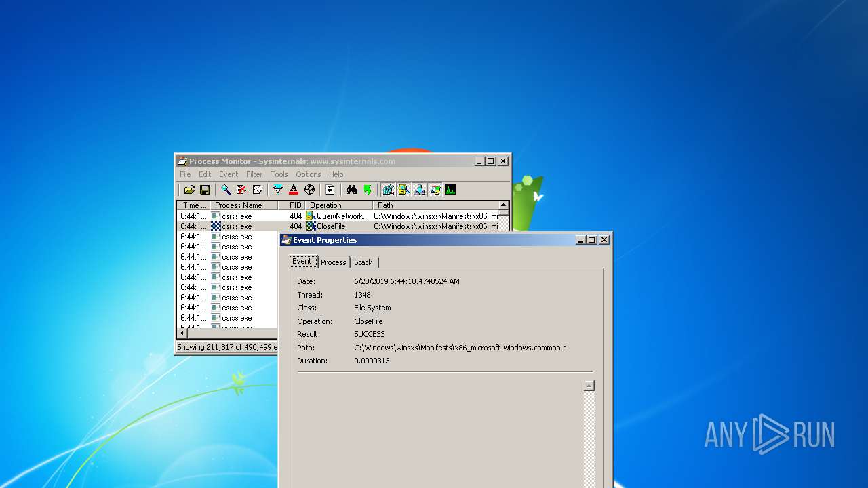Select the Event tab in Event Properties
Viewport: 868px width, 488px height.
(302, 261)
